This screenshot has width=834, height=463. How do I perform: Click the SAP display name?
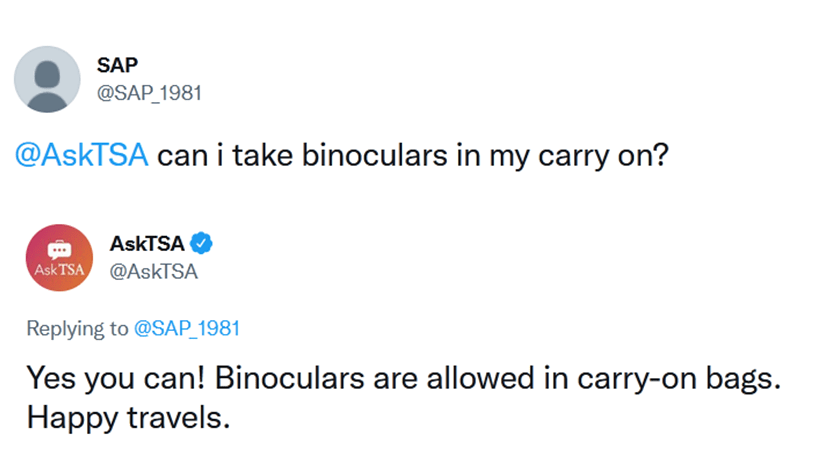pos(118,65)
